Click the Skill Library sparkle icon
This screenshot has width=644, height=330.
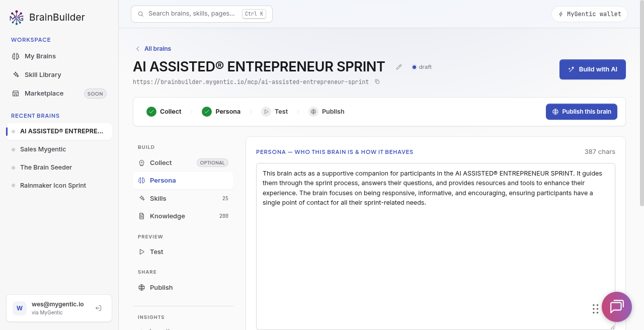(16, 75)
